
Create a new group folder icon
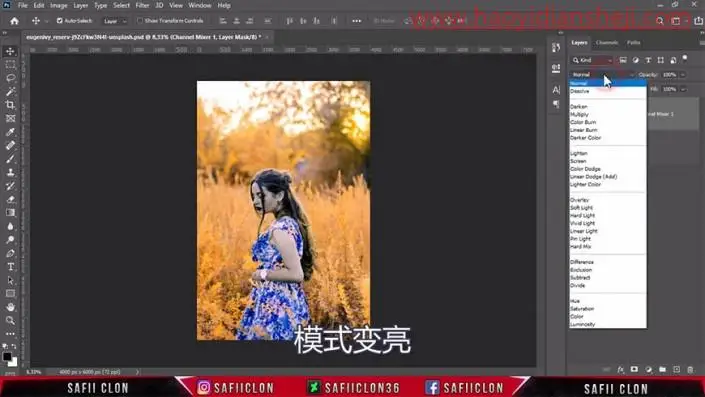pos(662,370)
